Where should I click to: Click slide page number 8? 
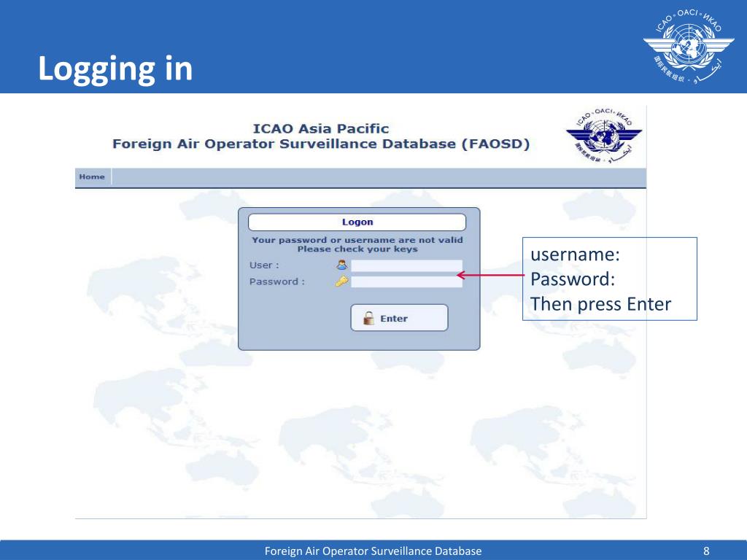pyautogui.click(x=706, y=551)
